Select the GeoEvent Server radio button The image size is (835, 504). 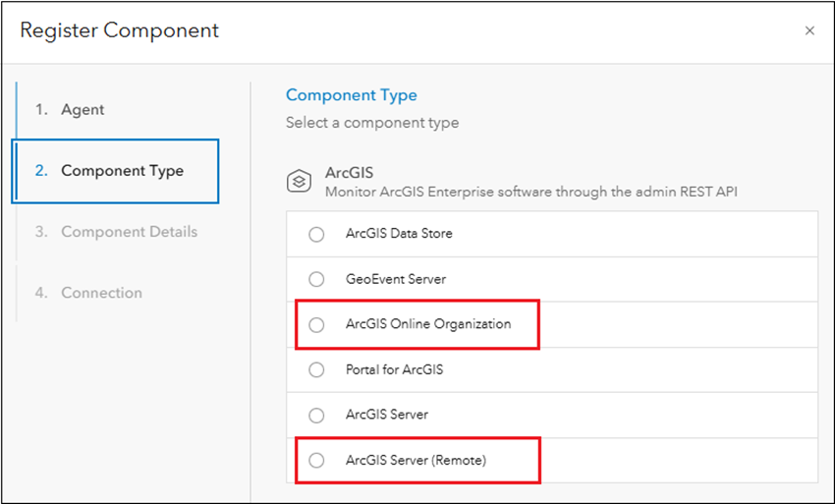point(316,279)
